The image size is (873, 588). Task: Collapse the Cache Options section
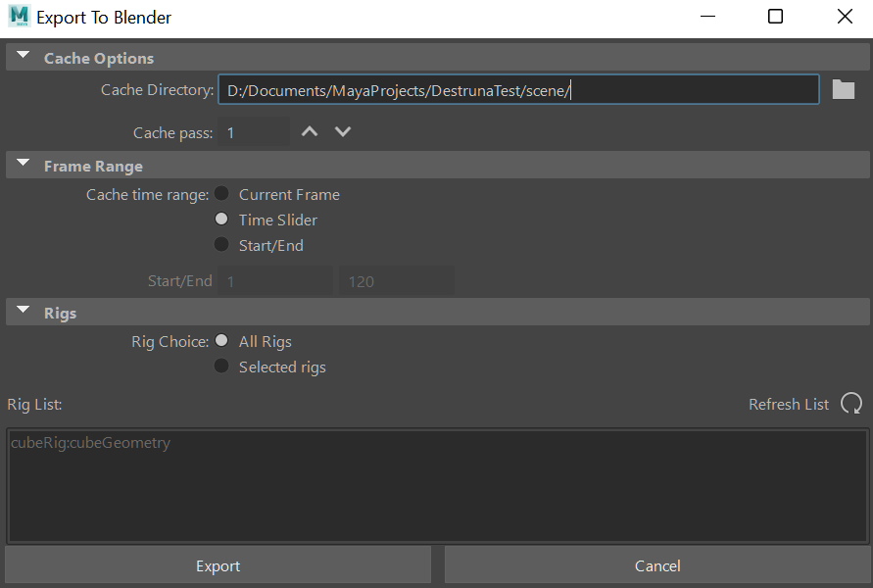pyautogui.click(x=22, y=56)
